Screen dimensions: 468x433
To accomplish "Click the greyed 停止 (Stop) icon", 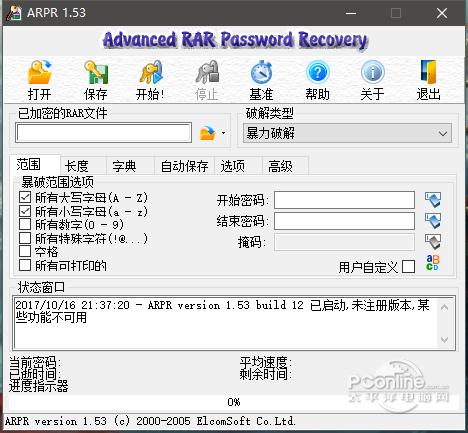I will pos(207,73).
